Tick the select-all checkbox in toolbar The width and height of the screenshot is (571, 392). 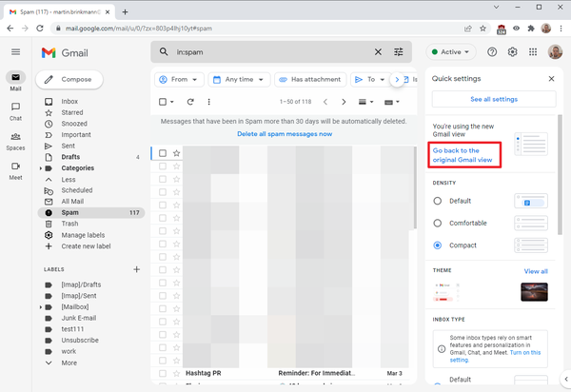pos(163,102)
